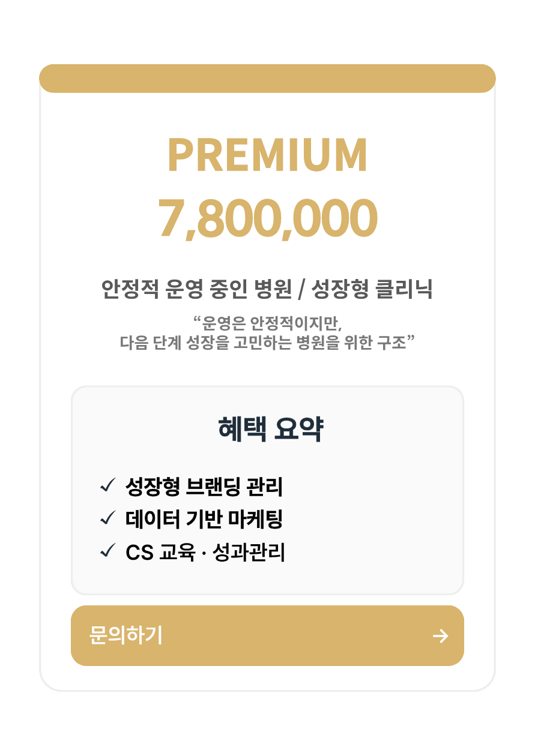
Task: Select the 성장형 브랜딩 관리 benefit item
Action: (x=204, y=486)
